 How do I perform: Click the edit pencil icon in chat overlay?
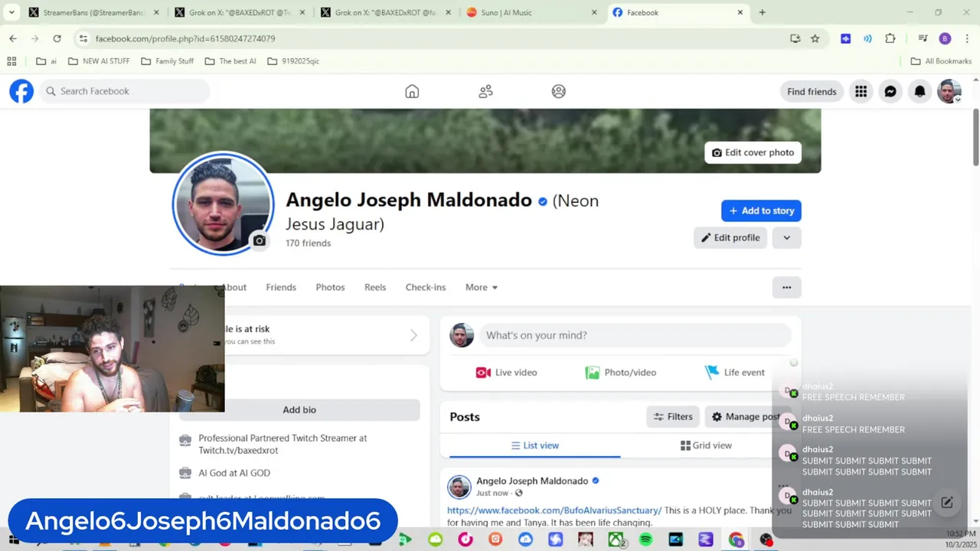coord(947,503)
